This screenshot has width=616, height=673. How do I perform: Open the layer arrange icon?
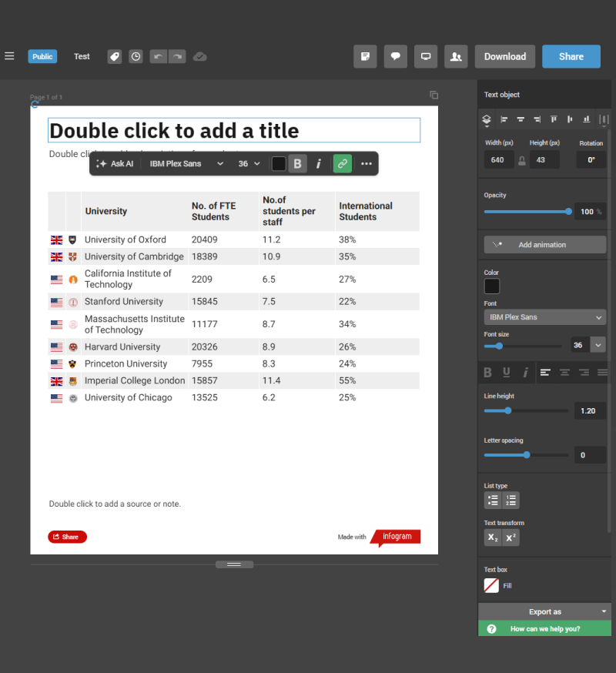(x=487, y=120)
